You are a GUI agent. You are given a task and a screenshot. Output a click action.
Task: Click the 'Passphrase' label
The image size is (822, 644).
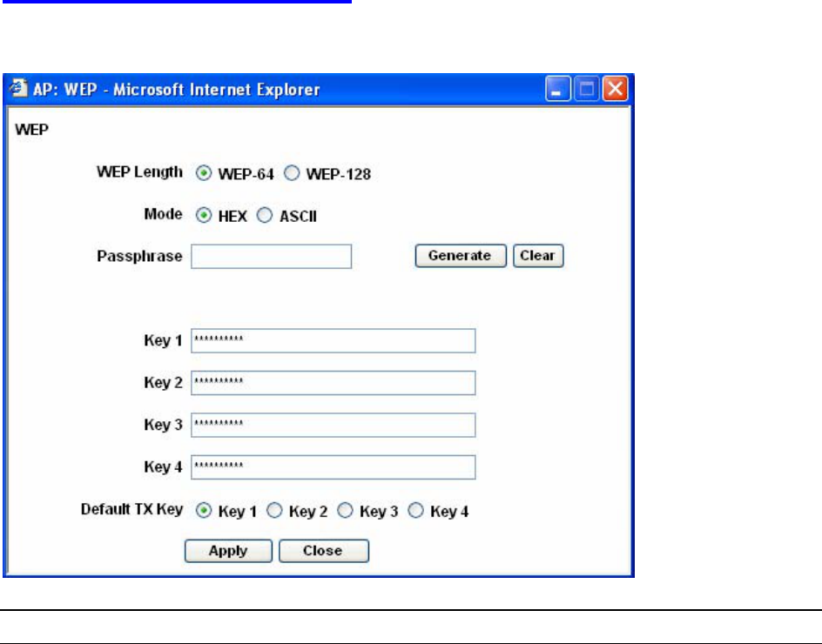point(139,256)
